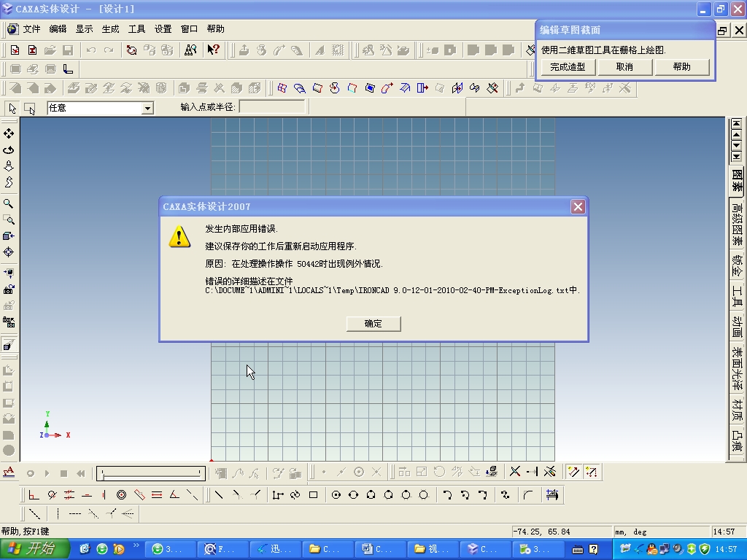The width and height of the screenshot is (747, 560).
Task: Select the target camera crosshair tool
Action: point(9,252)
